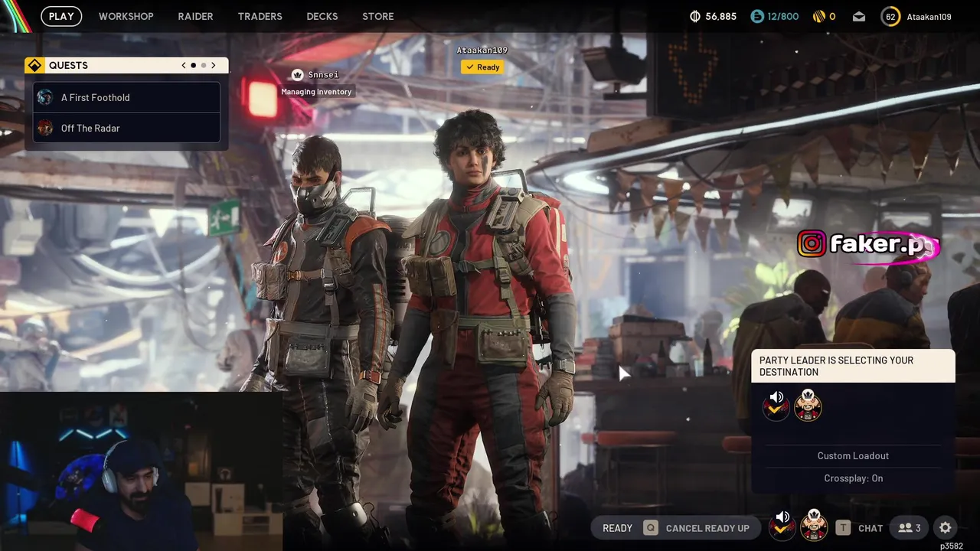The width and height of the screenshot is (980, 551).
Task: Click the yellow QUESTS diamond icon
Action: 34,65
